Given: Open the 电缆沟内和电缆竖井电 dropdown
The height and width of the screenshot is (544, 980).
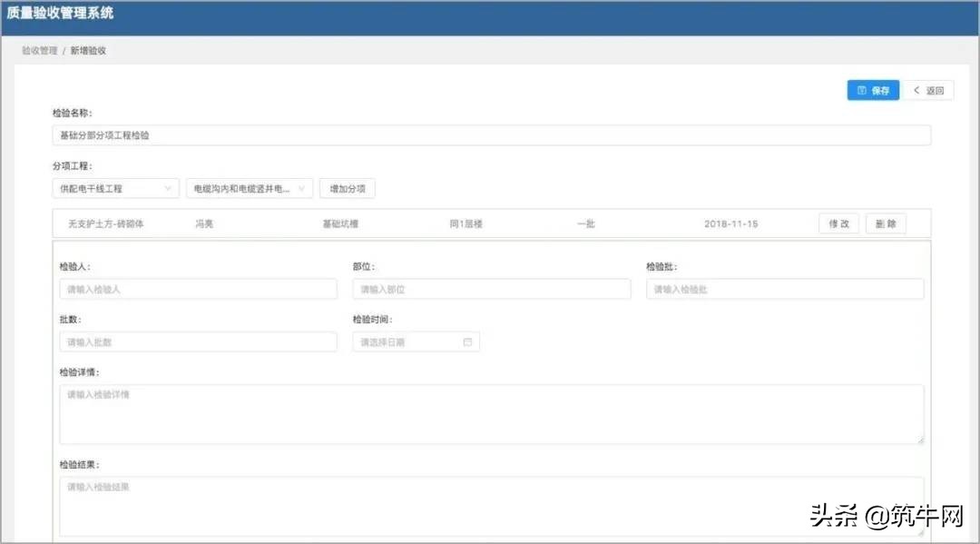Looking at the screenshot, I should click(x=245, y=188).
